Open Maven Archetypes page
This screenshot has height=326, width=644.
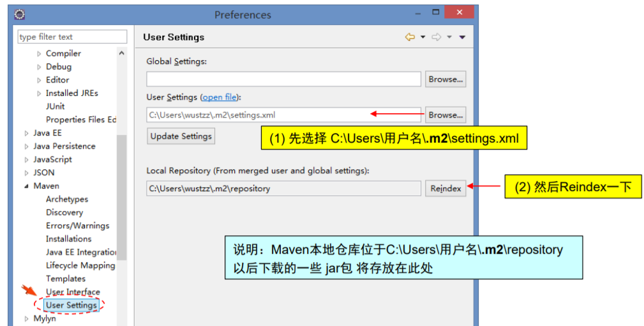pyautogui.click(x=67, y=199)
